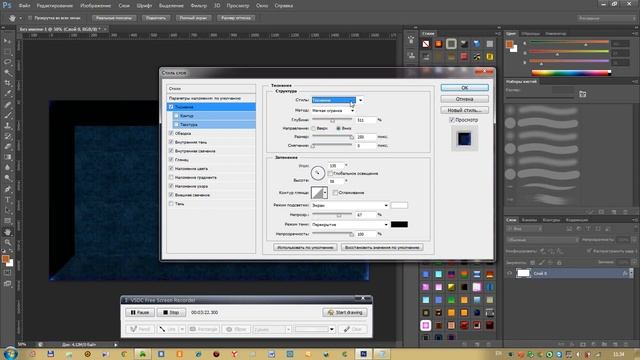This screenshot has height=360, width=640.
Task: Switch to the Каналы tab
Action: pyautogui.click(x=529, y=220)
